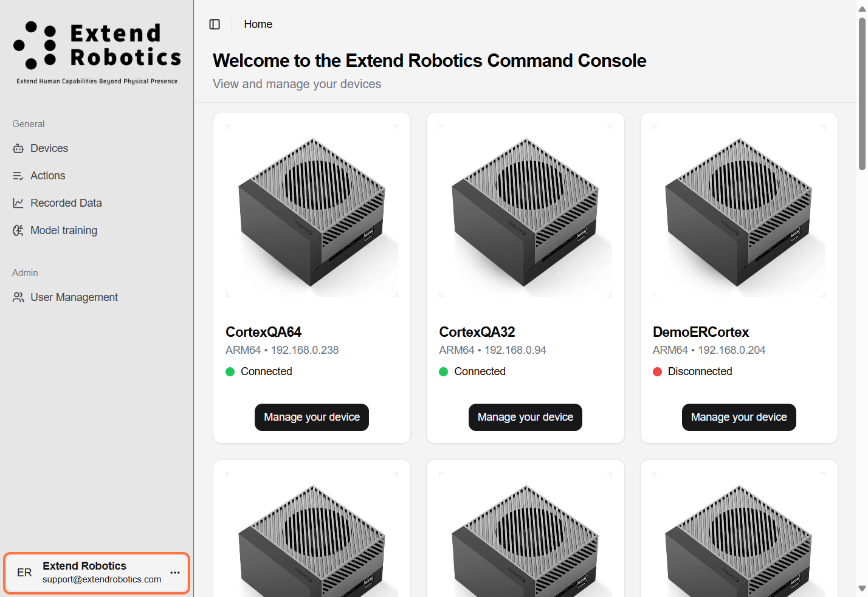Click the DemoERCortex device image
This screenshot has height=597, width=868.
tap(739, 211)
